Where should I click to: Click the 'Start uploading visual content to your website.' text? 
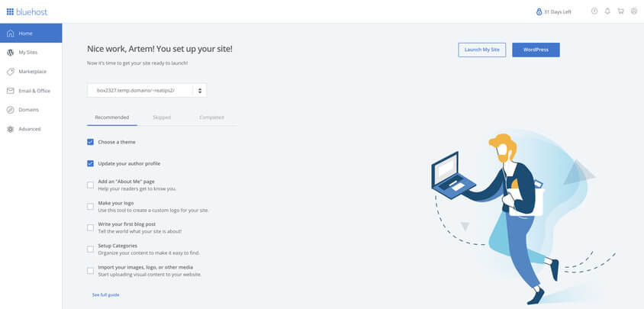(150, 275)
